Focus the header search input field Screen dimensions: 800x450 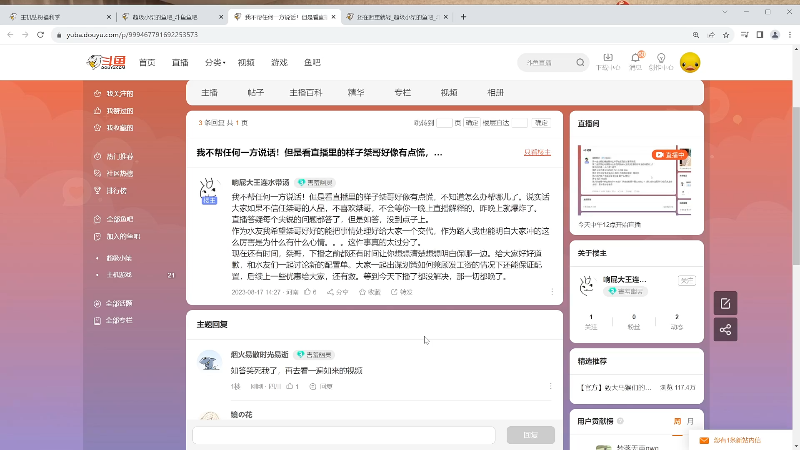(548, 62)
